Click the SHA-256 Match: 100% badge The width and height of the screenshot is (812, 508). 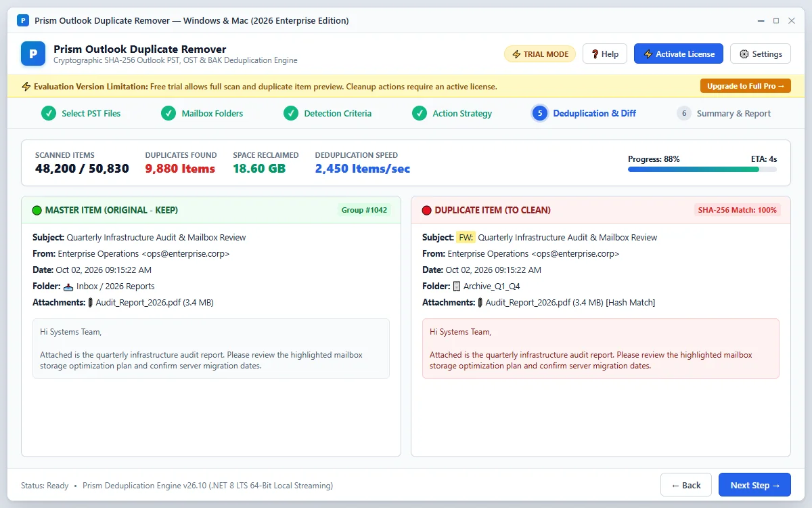(738, 210)
